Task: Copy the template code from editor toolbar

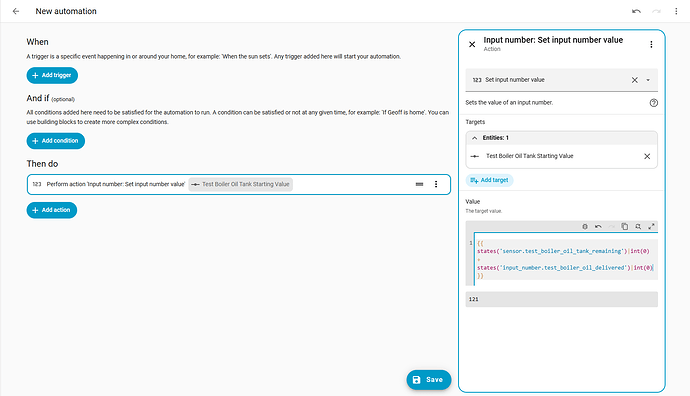Action: click(x=624, y=226)
